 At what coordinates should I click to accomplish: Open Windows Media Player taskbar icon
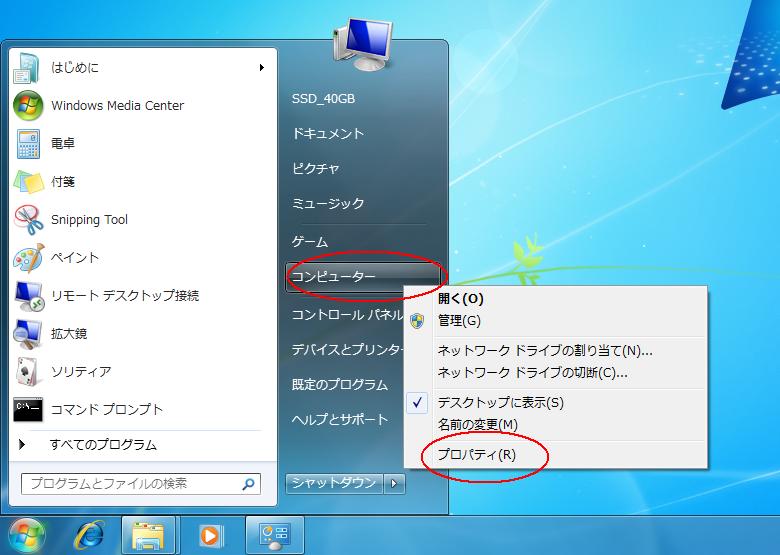point(210,536)
